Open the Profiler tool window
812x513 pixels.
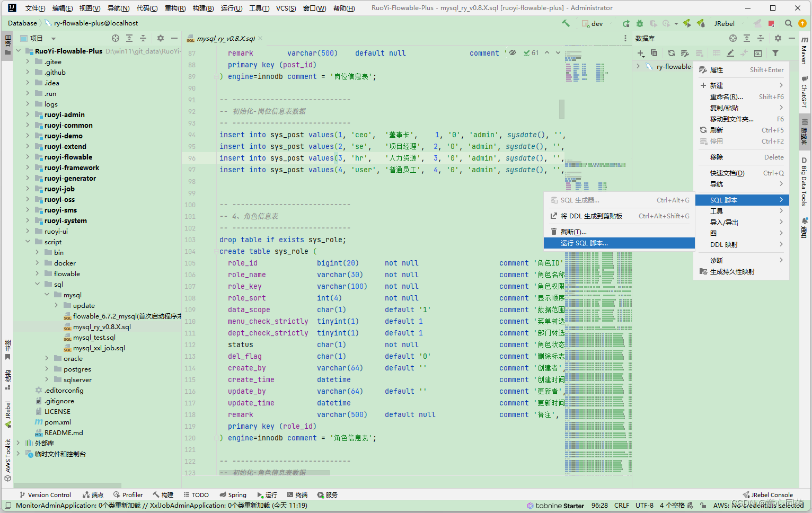pos(127,495)
